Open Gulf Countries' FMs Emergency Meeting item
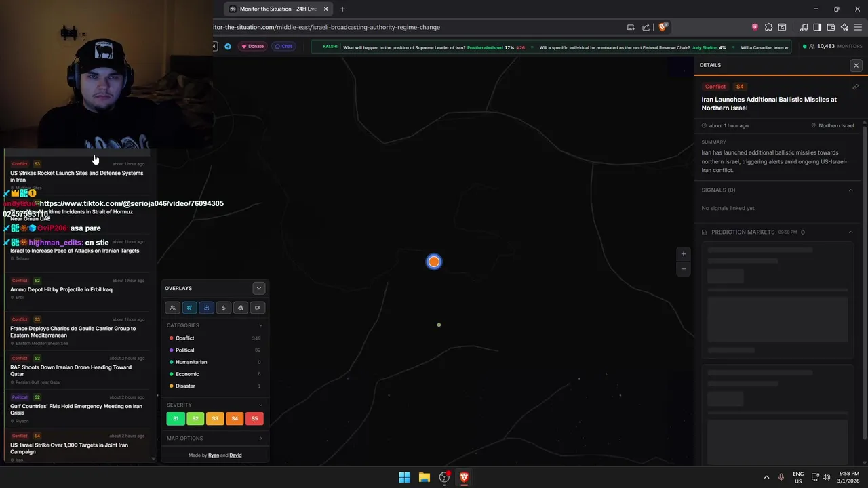868x488 pixels. tap(77, 409)
